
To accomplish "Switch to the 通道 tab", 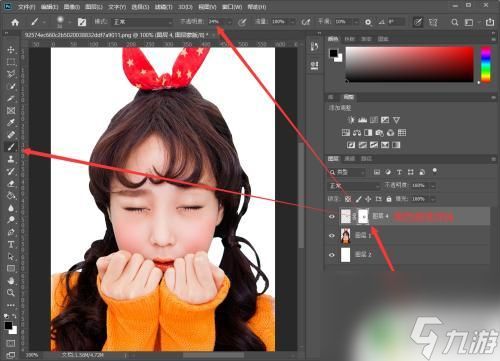I will point(349,159).
